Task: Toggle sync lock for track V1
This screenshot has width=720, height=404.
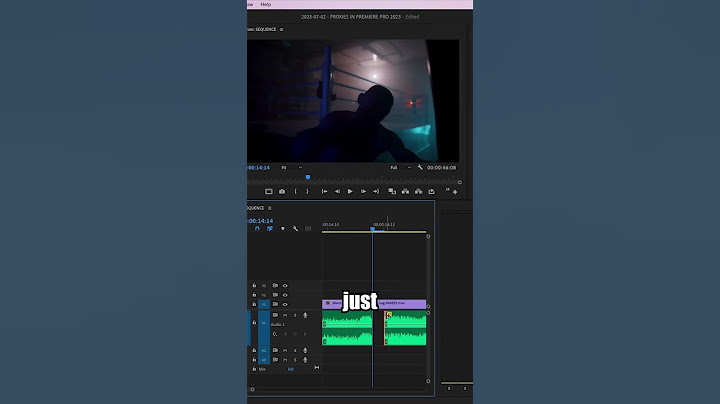Action: click(275, 304)
